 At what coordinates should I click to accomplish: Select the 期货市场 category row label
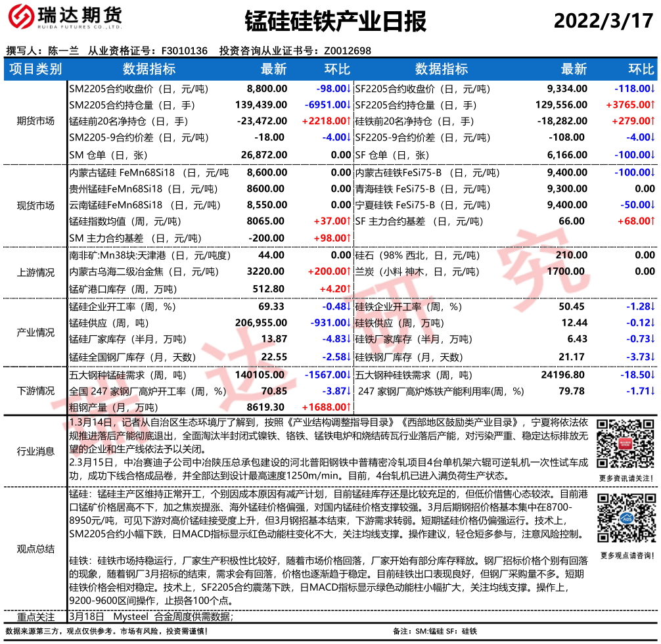click(35, 121)
